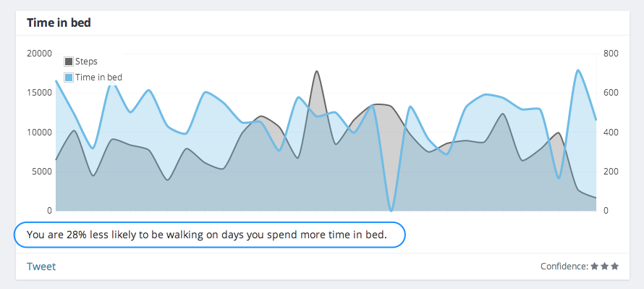Click the 400 right axis label
644x289 pixels.
[611, 133]
